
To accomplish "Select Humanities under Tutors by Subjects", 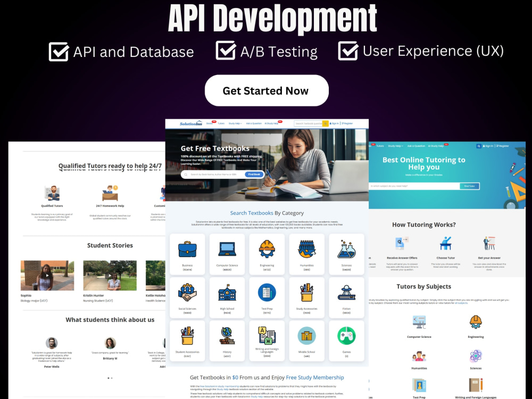I will [x=419, y=360].
